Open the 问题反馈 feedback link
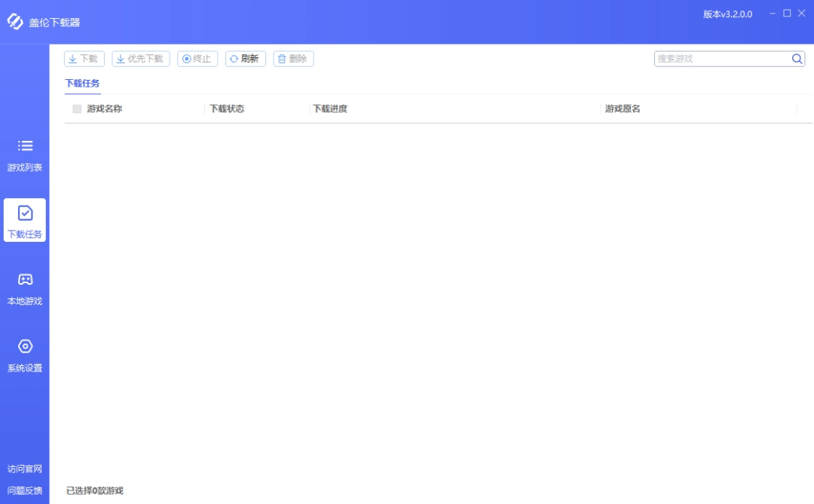Viewport: 814px width, 504px height. 24,490
